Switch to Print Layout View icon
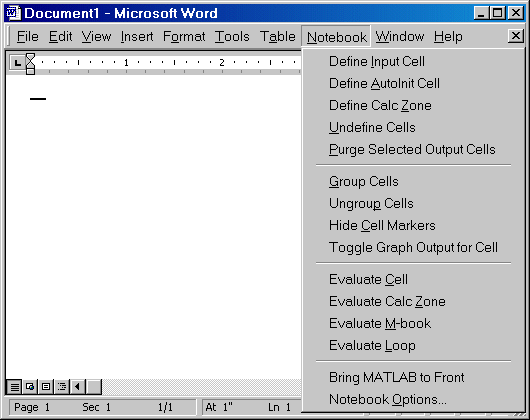Image resolution: width=530 pixels, height=420 pixels. click(46, 387)
